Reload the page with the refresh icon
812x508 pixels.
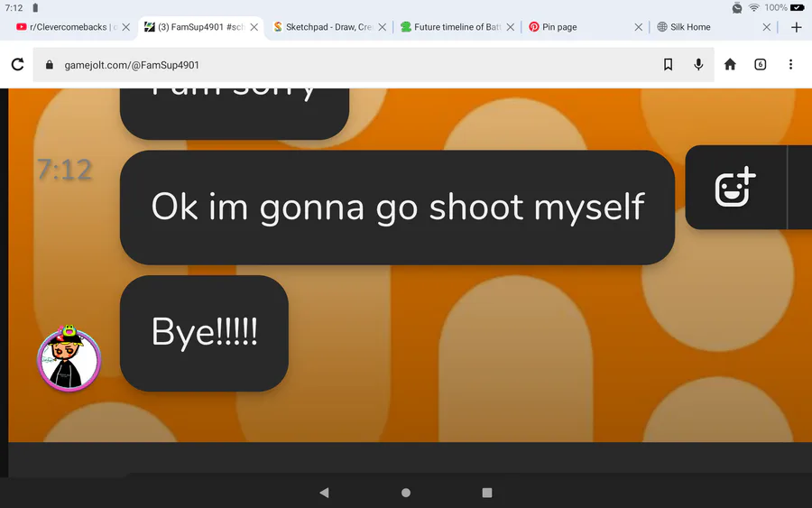pyautogui.click(x=18, y=65)
